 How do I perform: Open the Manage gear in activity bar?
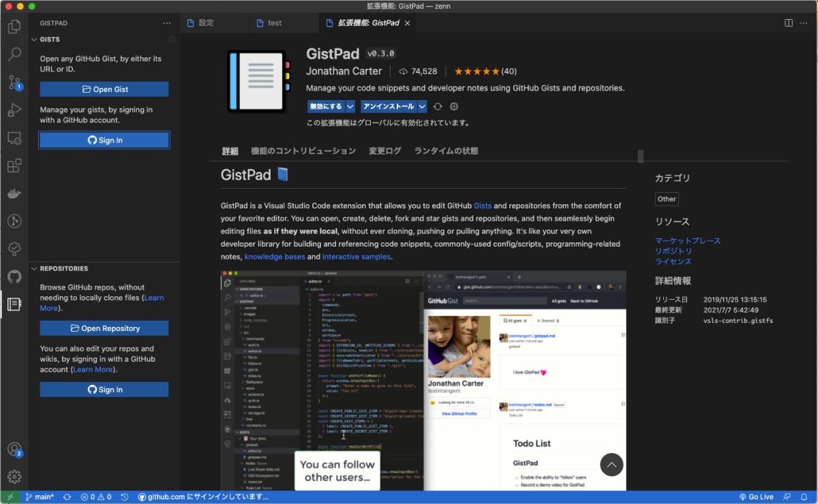point(14,477)
